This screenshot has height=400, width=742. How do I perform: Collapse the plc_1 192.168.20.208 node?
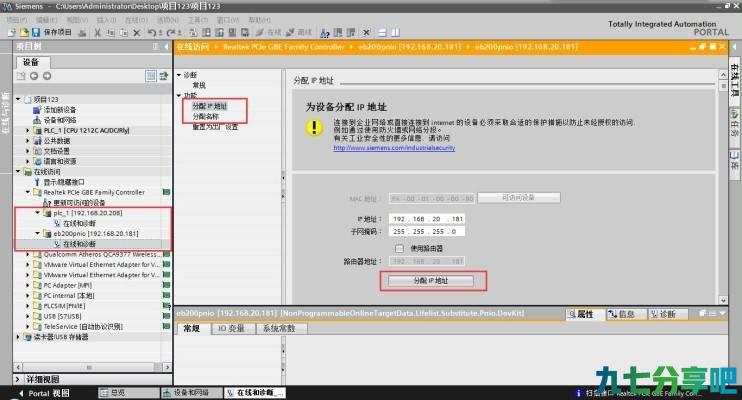coord(37,213)
